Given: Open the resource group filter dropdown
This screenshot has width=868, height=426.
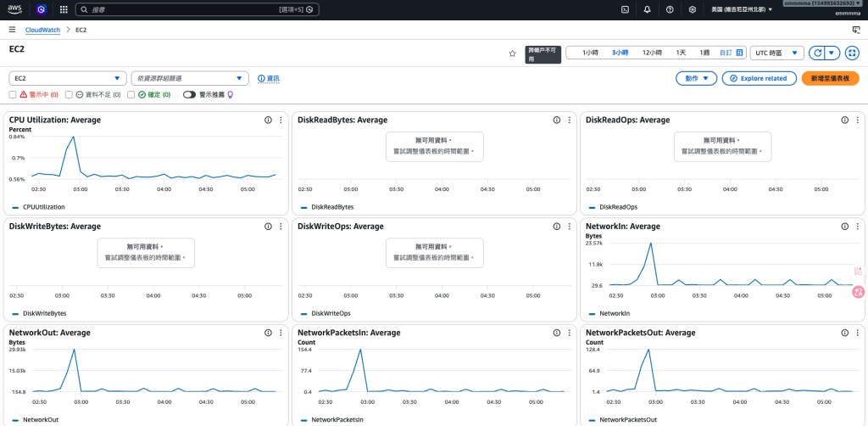Looking at the screenshot, I should (190, 78).
